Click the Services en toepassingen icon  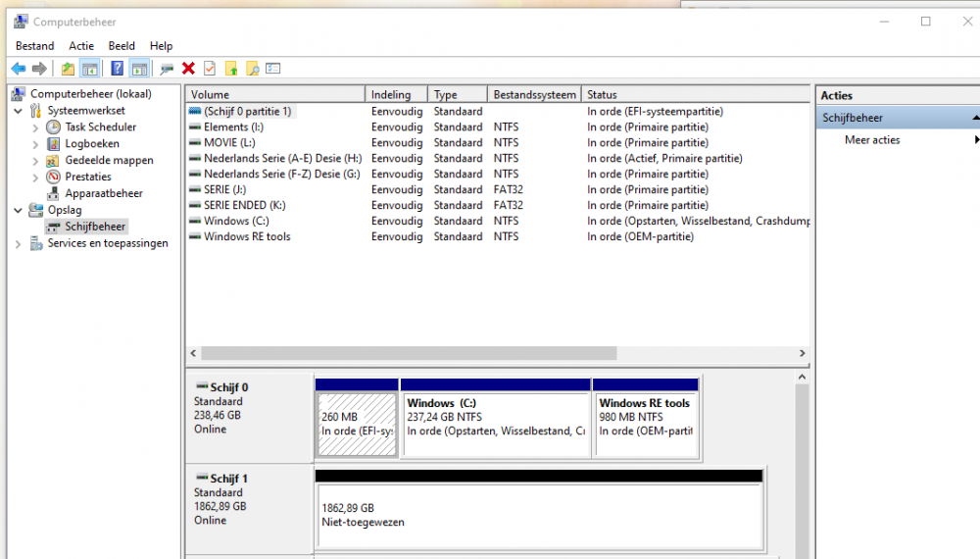click(36, 243)
